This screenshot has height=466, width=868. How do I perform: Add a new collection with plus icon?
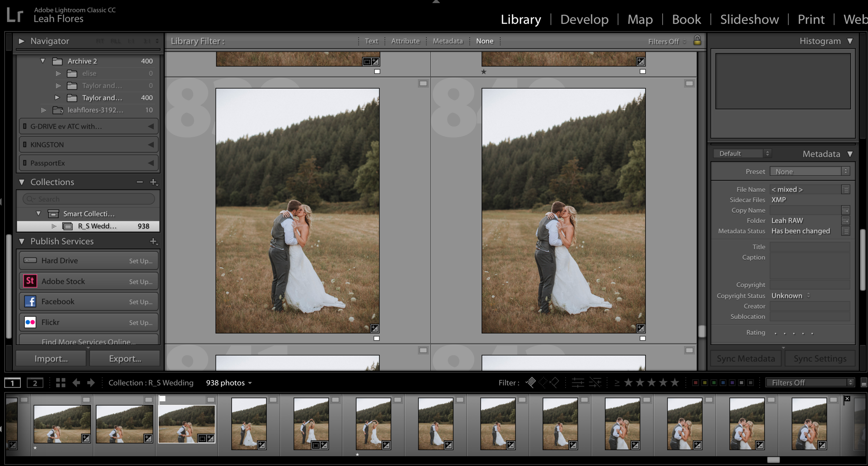pyautogui.click(x=153, y=182)
